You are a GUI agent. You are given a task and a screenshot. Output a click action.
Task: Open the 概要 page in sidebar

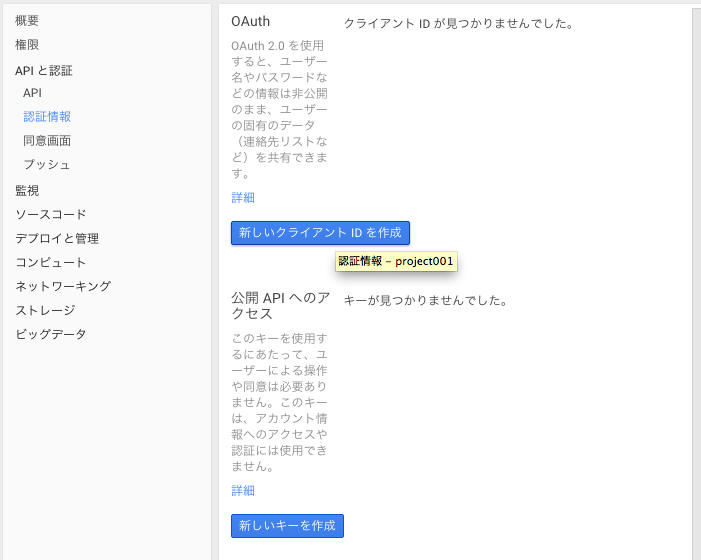[28, 21]
